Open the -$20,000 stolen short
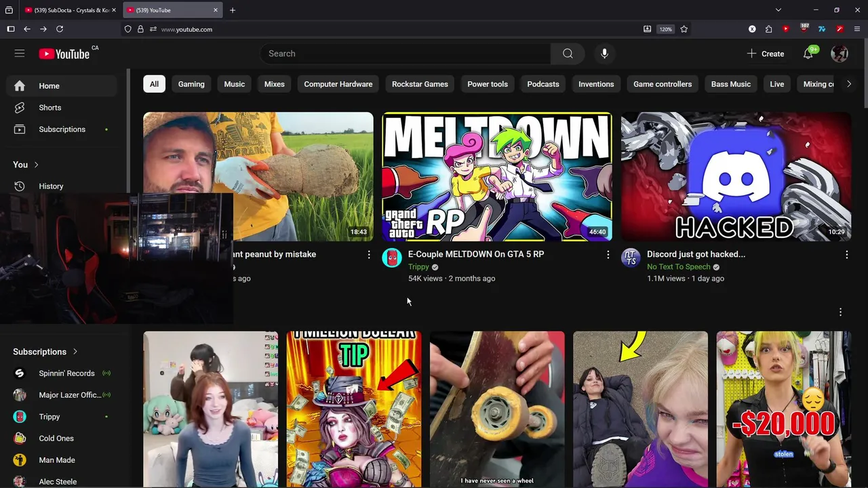868x488 pixels. (x=783, y=409)
